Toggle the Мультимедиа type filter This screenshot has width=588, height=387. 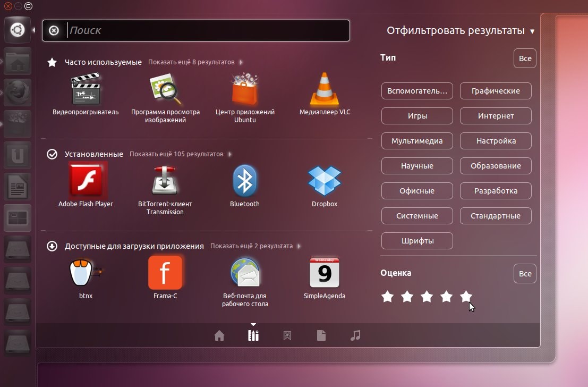[x=417, y=141]
